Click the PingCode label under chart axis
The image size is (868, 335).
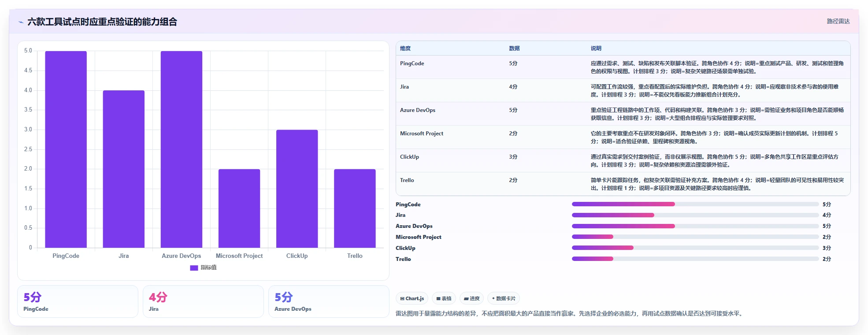66,256
